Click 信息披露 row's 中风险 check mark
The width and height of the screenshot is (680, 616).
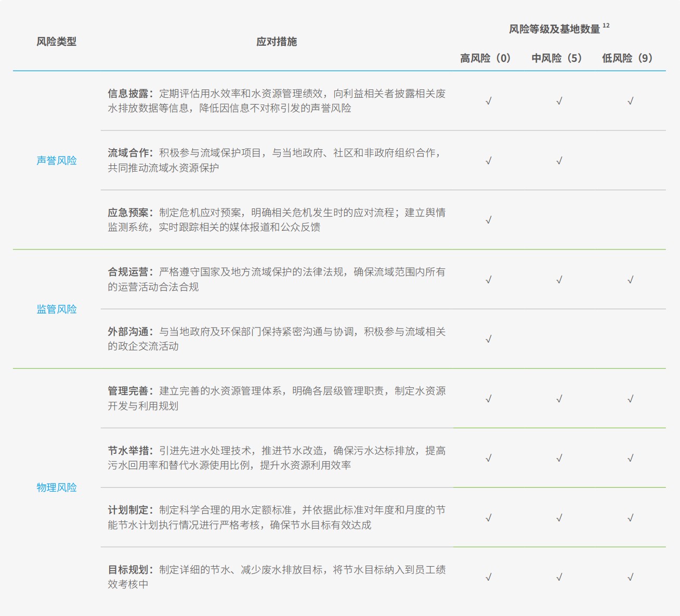point(559,101)
